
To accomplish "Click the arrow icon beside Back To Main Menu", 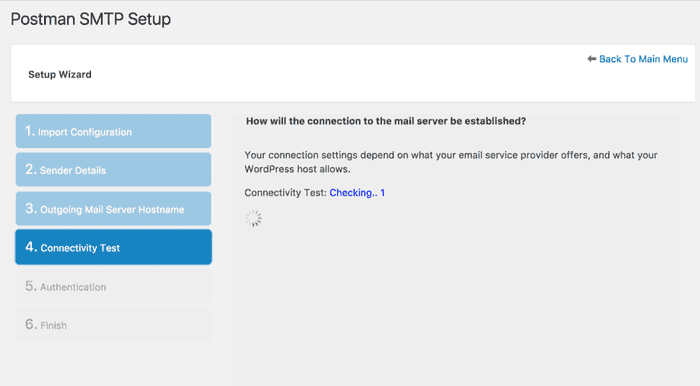I will tap(592, 59).
